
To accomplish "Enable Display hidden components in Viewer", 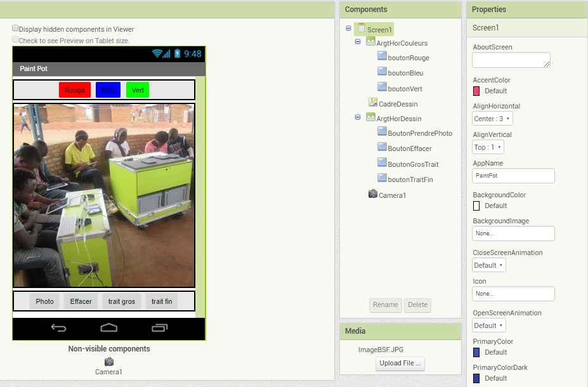I will point(15,28).
